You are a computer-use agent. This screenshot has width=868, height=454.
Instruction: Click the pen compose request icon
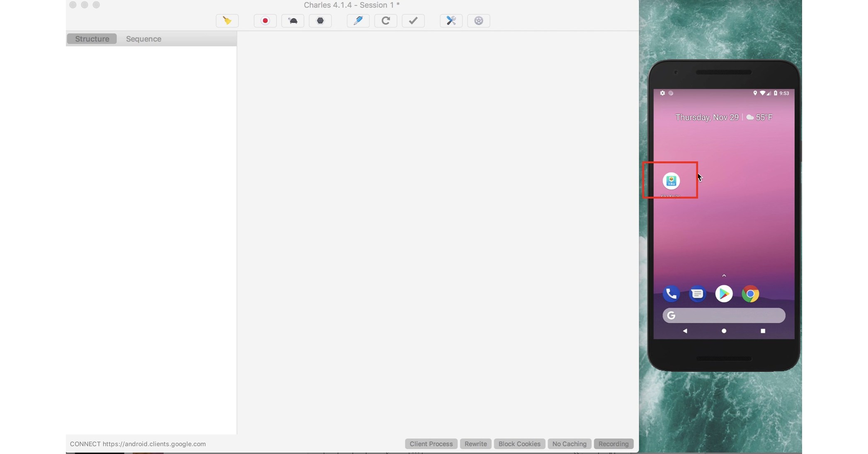click(358, 21)
